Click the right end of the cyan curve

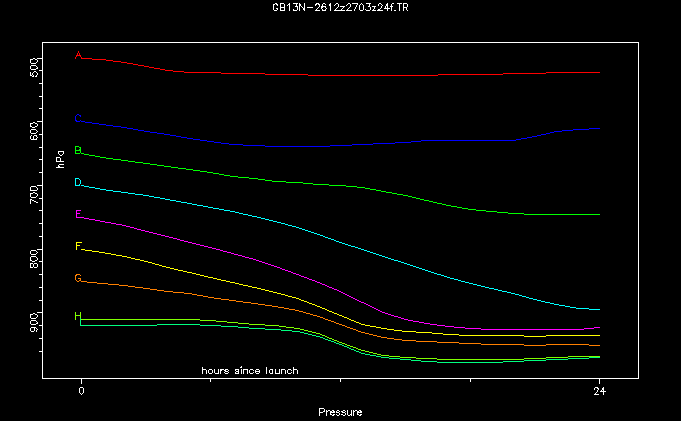click(x=598, y=310)
